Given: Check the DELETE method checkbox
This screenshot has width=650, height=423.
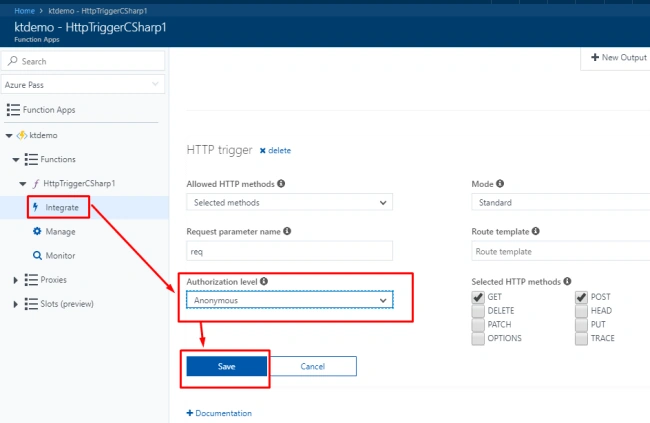Looking at the screenshot, I should (x=478, y=311).
